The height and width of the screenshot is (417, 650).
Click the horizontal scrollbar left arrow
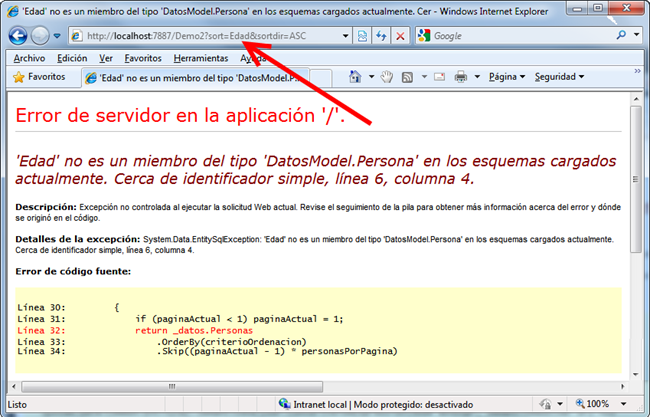coord(14,387)
